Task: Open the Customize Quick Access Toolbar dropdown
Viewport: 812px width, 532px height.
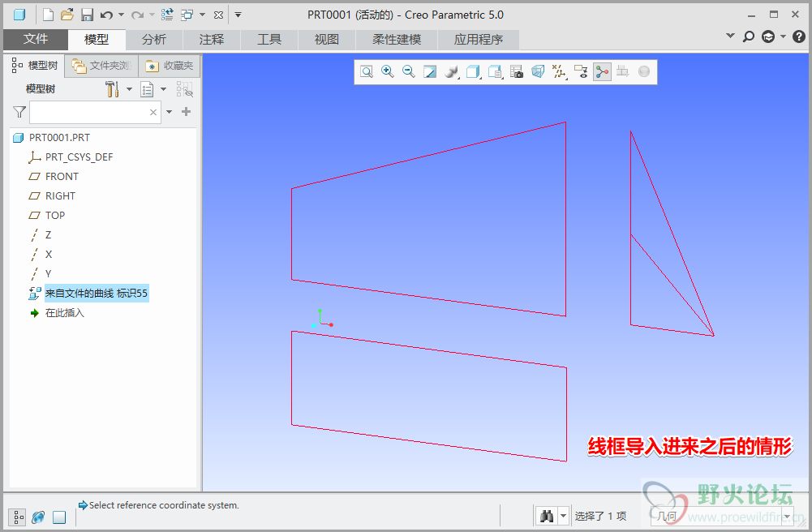Action: click(238, 15)
